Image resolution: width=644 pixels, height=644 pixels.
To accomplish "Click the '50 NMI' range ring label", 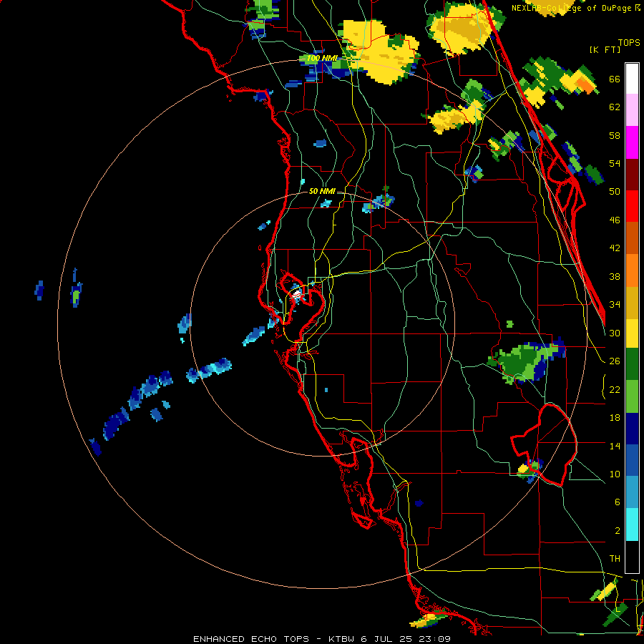I will (322, 191).
